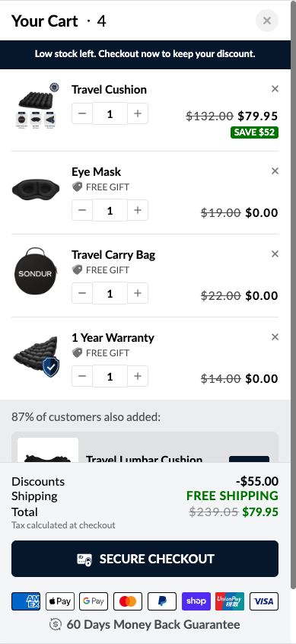Select the Apple Pay payment icon

[x=60, y=601]
